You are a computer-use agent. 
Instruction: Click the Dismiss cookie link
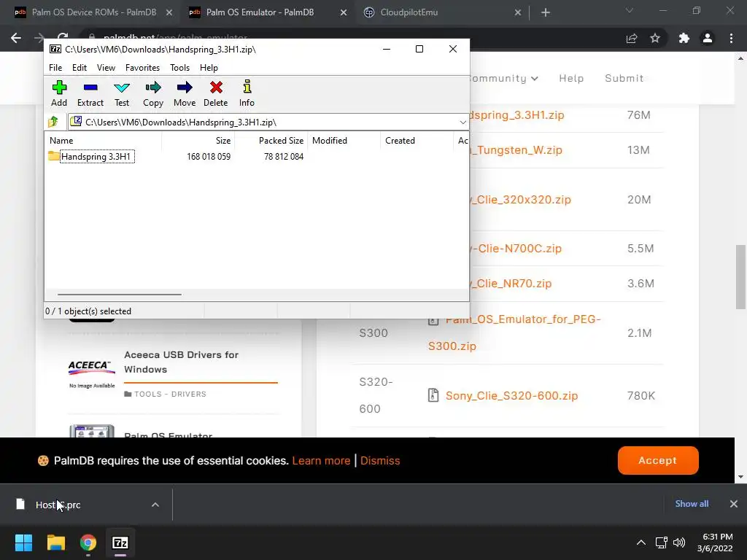tap(380, 461)
